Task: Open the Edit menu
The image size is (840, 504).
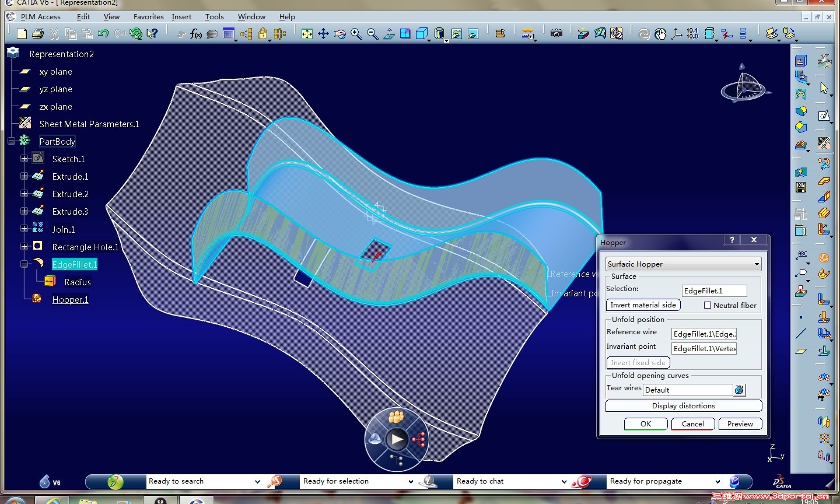Action: tap(83, 17)
